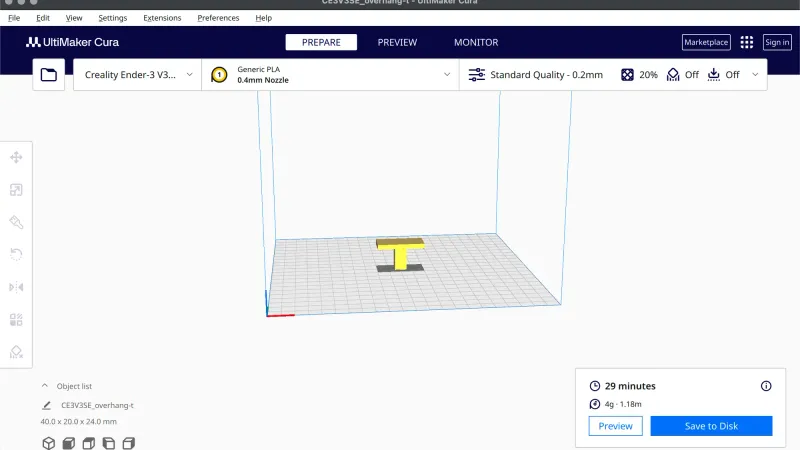Open the Extensions menu
This screenshot has height=450, width=800.
(x=162, y=18)
